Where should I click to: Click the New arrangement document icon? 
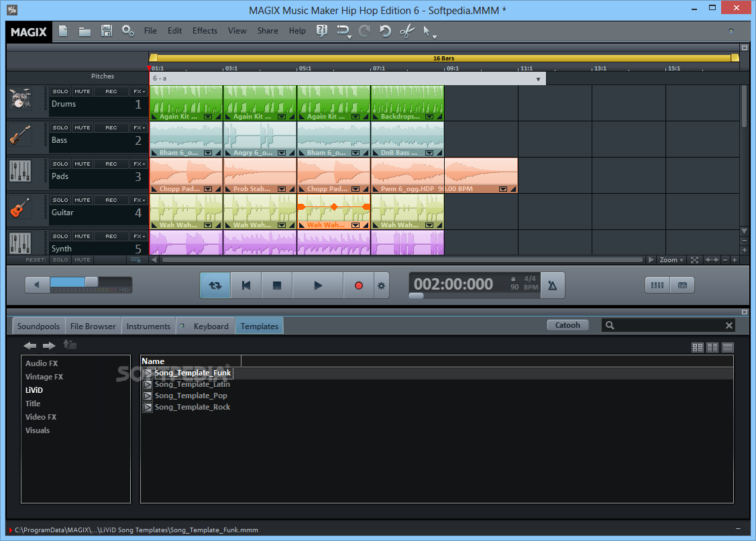click(x=63, y=32)
